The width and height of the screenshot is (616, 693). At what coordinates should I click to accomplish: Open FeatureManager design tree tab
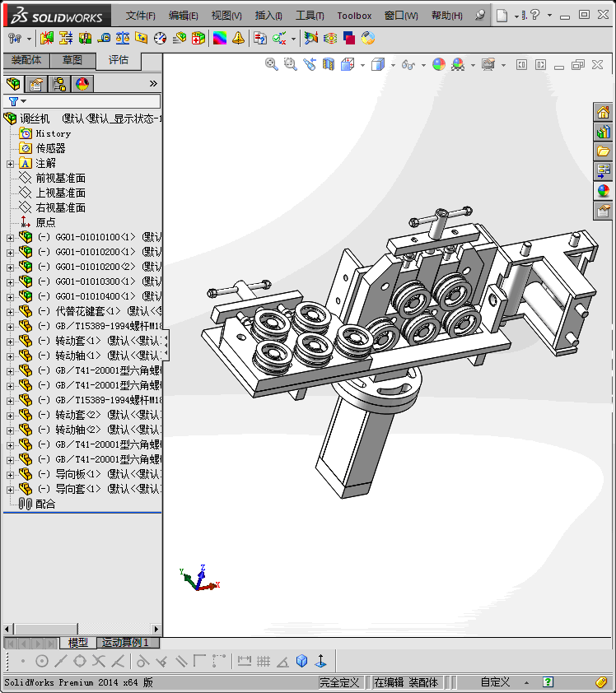pos(13,83)
